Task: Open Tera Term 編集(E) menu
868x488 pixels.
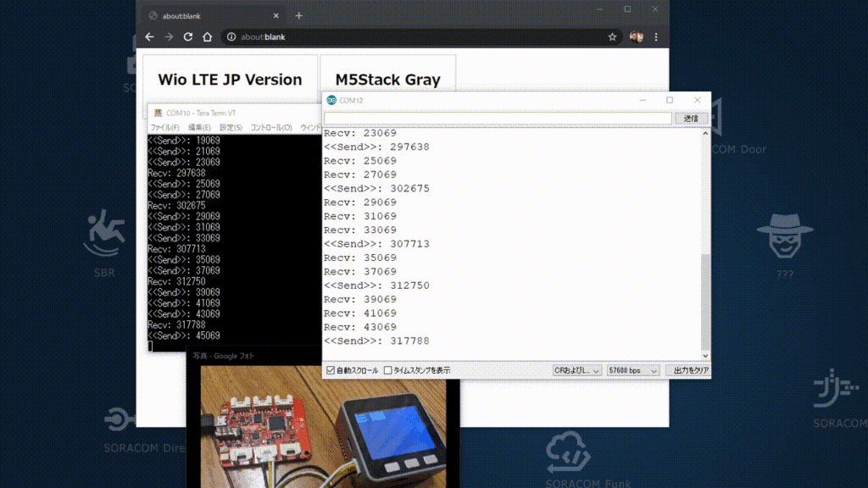Action: pyautogui.click(x=200, y=128)
